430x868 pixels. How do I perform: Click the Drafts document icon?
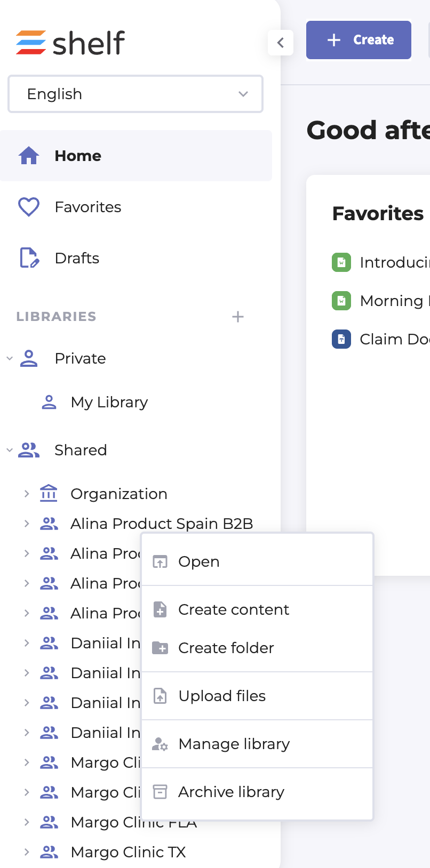(29, 258)
